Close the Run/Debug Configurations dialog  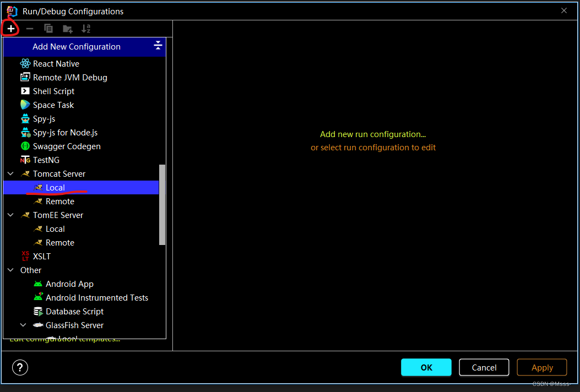pyautogui.click(x=563, y=10)
